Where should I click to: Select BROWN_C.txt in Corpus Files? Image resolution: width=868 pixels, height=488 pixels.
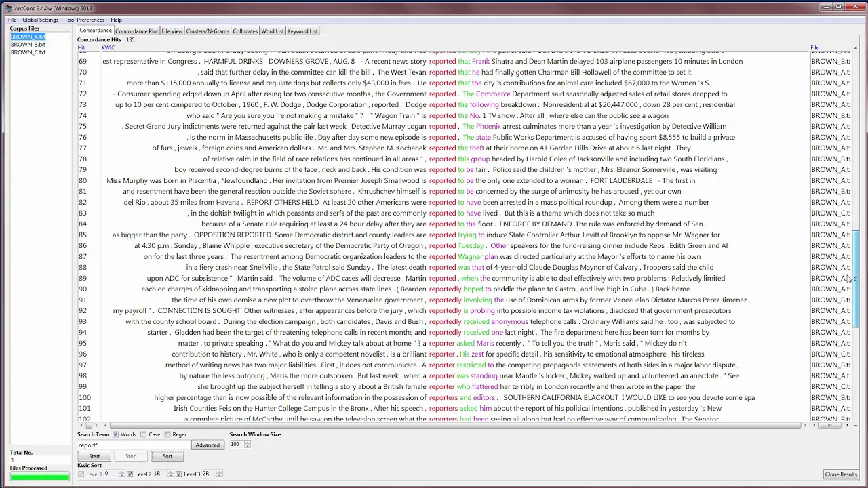click(x=28, y=52)
